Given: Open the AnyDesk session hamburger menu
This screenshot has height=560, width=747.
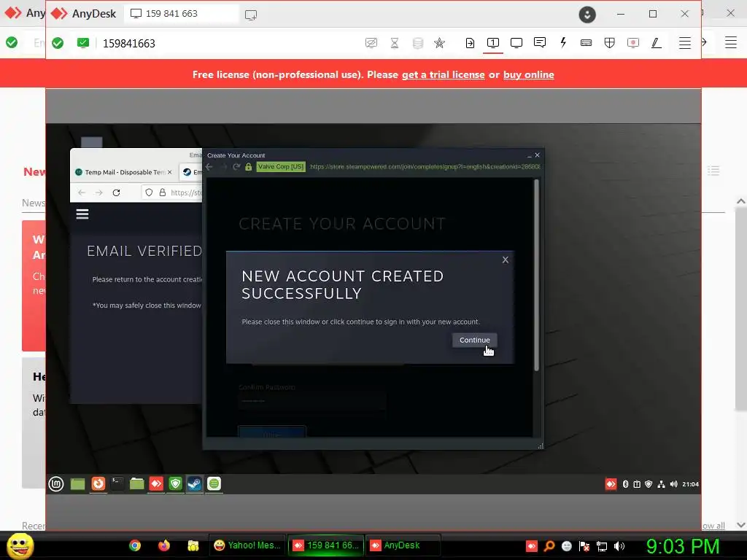Looking at the screenshot, I should (684, 43).
